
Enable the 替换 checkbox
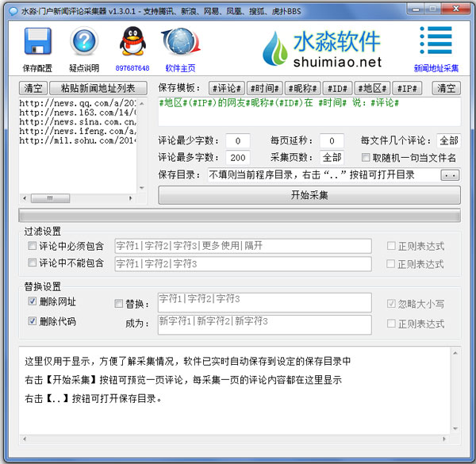click(x=119, y=304)
